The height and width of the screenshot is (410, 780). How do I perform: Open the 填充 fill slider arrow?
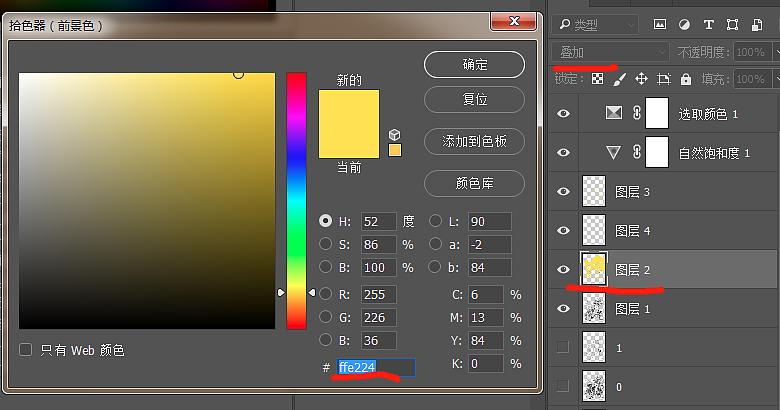coord(776,79)
